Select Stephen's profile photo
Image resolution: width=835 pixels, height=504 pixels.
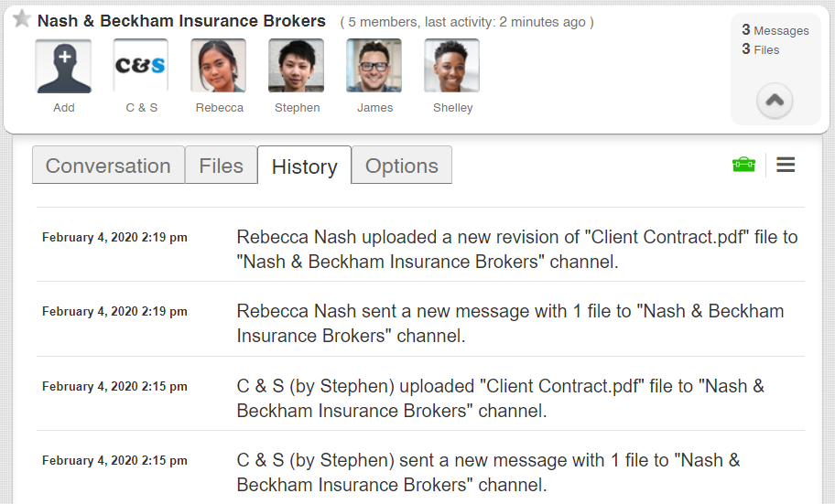296,67
